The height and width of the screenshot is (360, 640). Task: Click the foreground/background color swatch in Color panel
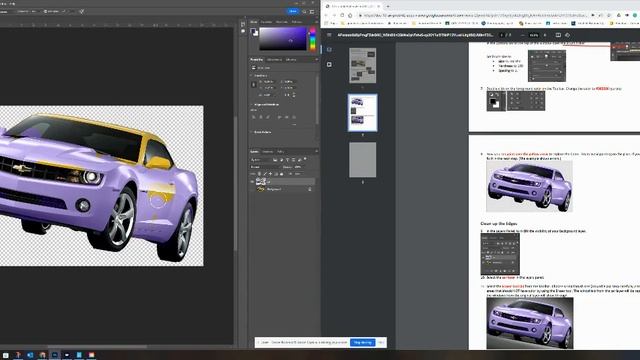coord(254,32)
